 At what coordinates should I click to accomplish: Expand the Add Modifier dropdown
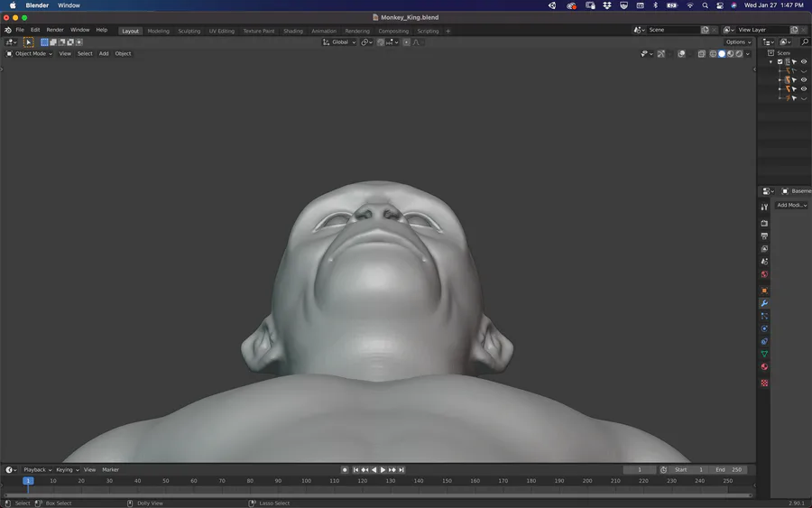click(791, 205)
